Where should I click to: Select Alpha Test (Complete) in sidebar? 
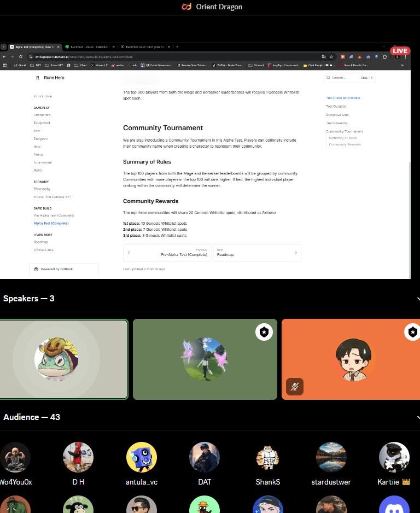click(x=51, y=223)
